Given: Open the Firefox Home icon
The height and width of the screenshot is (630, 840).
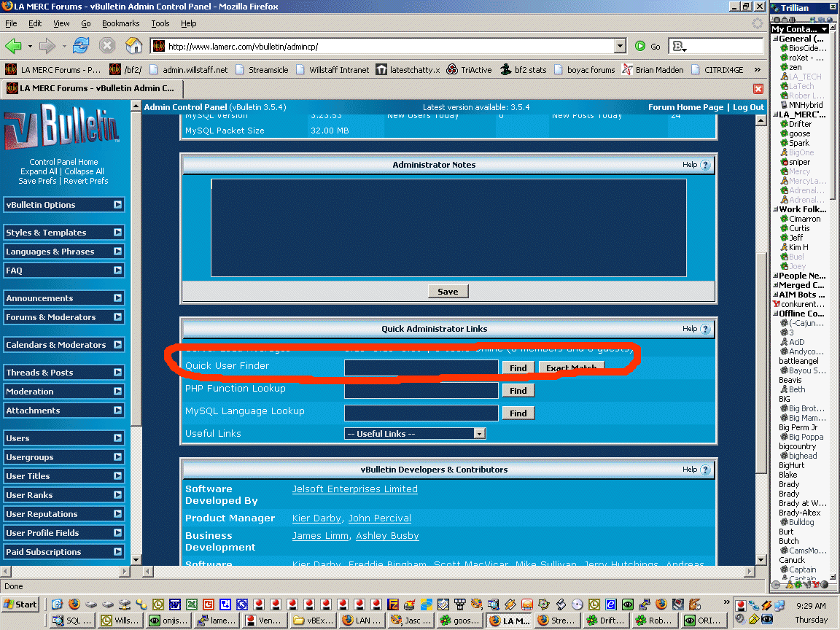Looking at the screenshot, I should [133, 46].
